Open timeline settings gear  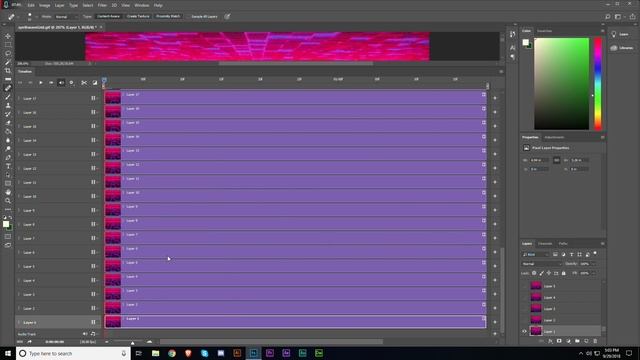(71, 83)
